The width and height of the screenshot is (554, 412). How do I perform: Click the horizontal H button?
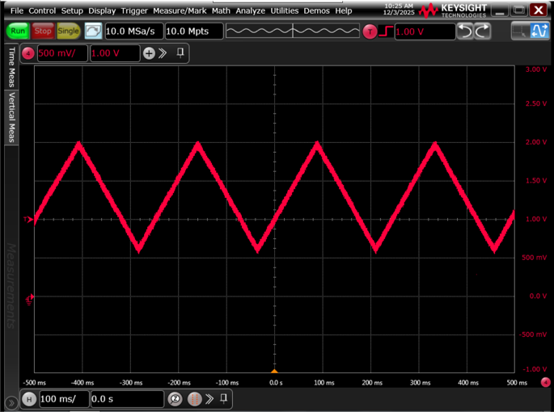tap(29, 399)
